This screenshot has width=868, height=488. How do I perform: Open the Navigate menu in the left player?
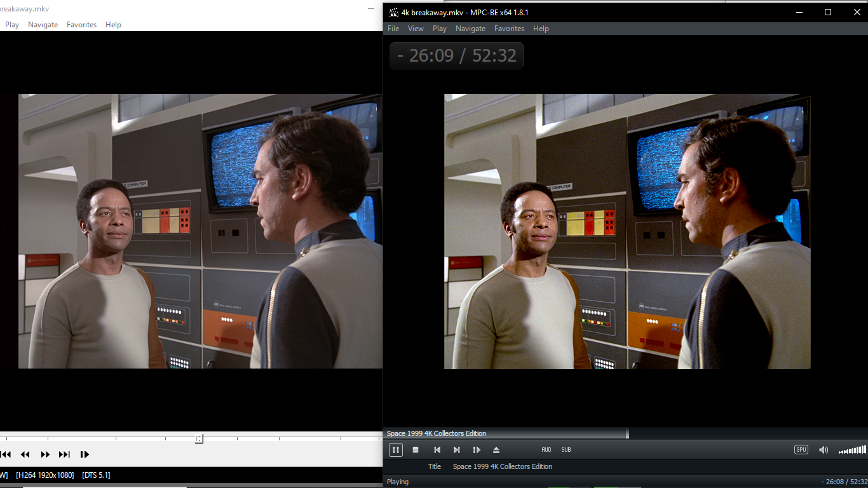[43, 25]
